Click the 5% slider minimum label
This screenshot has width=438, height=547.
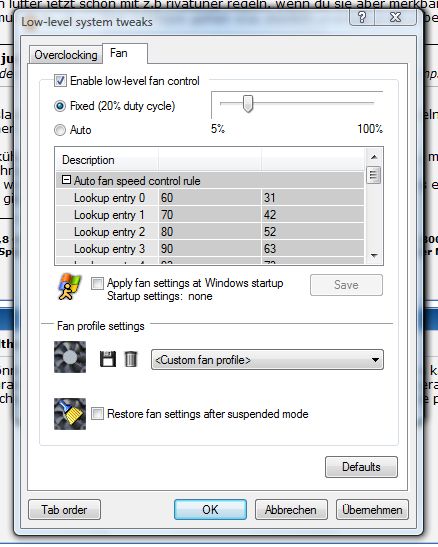pyautogui.click(x=218, y=129)
